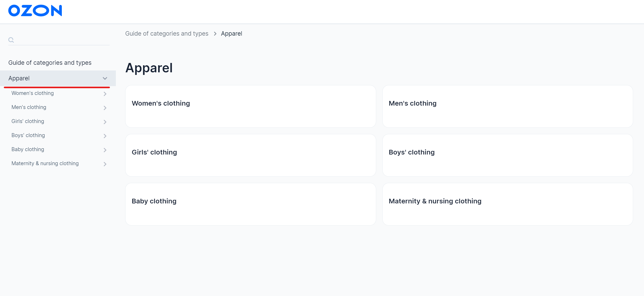
Task: Open the Men's clothing card
Action: tap(507, 106)
